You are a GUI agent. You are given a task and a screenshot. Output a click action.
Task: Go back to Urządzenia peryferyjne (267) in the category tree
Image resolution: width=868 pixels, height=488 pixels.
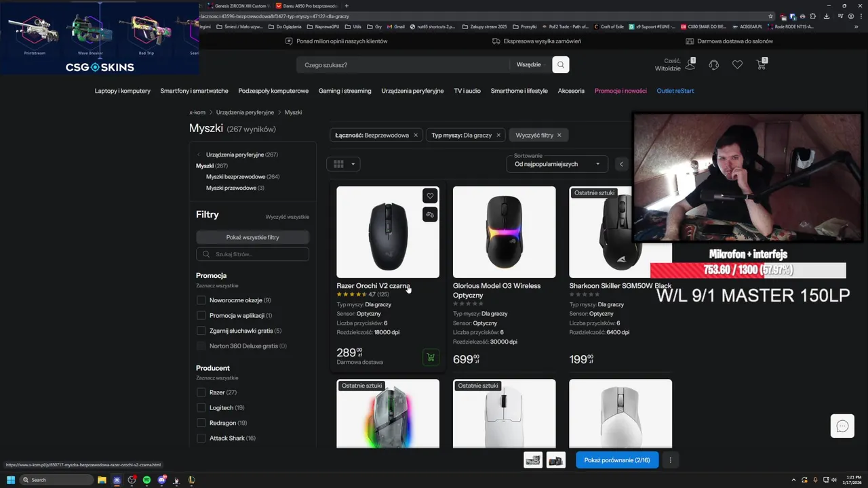pos(242,155)
